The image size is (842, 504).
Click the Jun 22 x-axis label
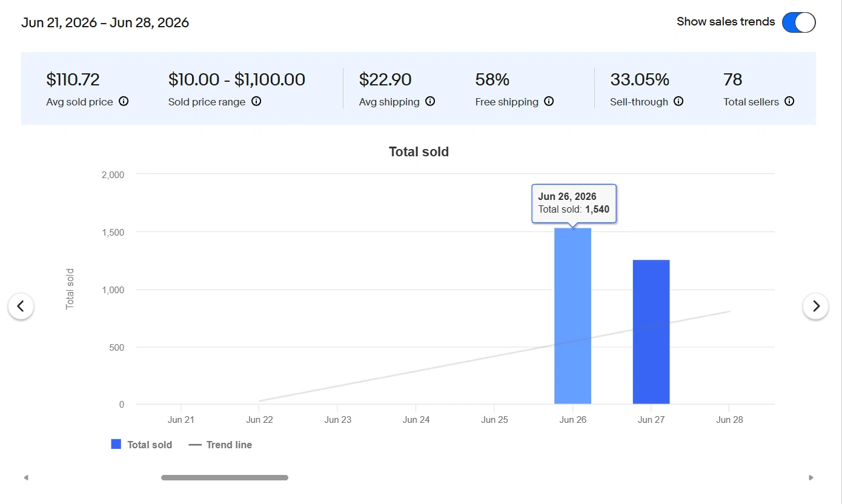259,419
